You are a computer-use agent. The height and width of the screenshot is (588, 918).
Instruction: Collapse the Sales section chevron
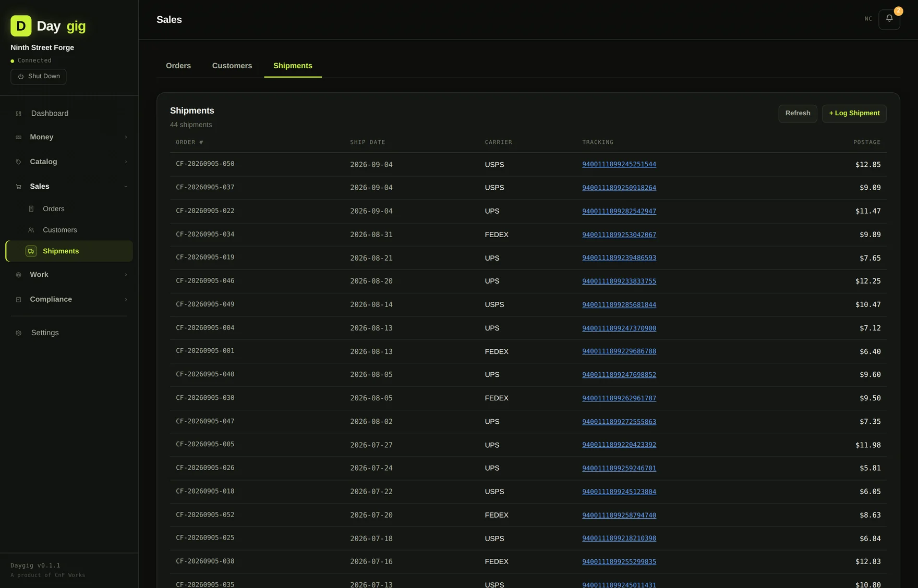[x=126, y=187]
